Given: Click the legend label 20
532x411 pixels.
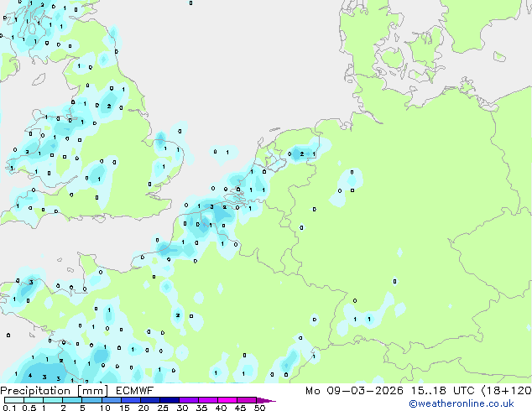Looking at the screenshot, I should (x=143, y=408).
